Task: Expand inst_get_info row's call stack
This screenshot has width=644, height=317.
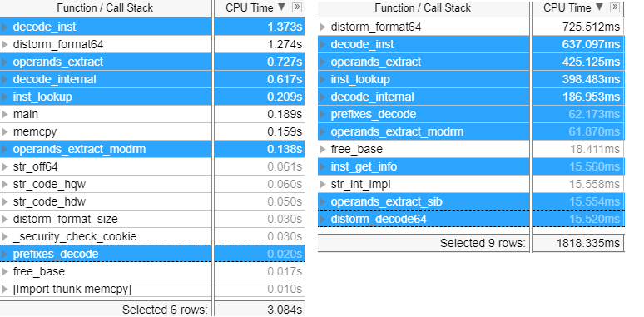Action: [x=322, y=166]
